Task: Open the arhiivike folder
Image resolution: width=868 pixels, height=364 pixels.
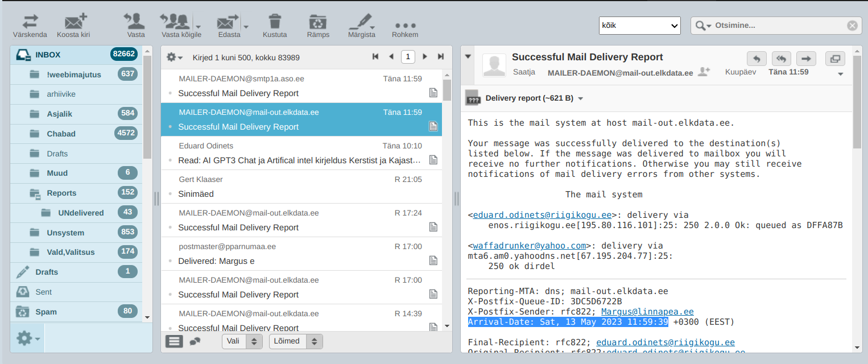Action: (x=76, y=94)
